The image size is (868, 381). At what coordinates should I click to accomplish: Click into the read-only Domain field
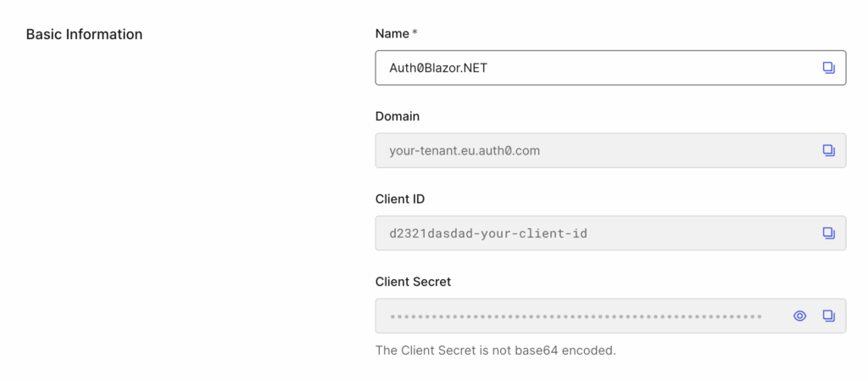click(610, 151)
